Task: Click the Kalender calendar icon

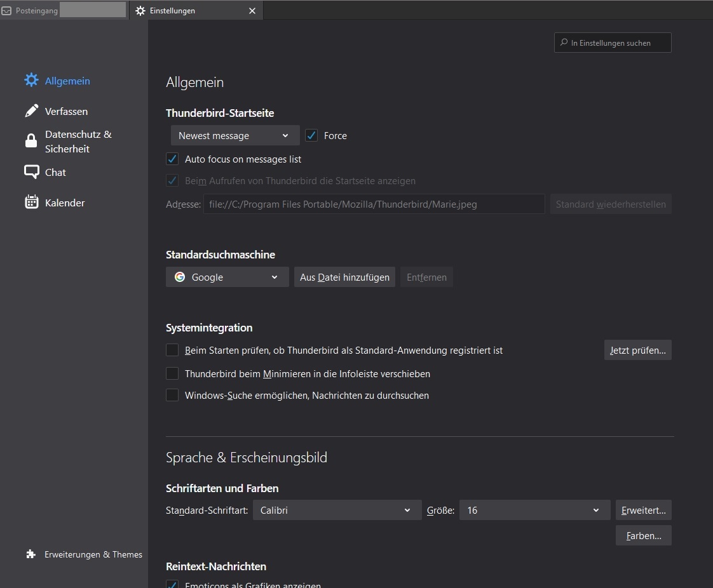Action: pos(31,203)
